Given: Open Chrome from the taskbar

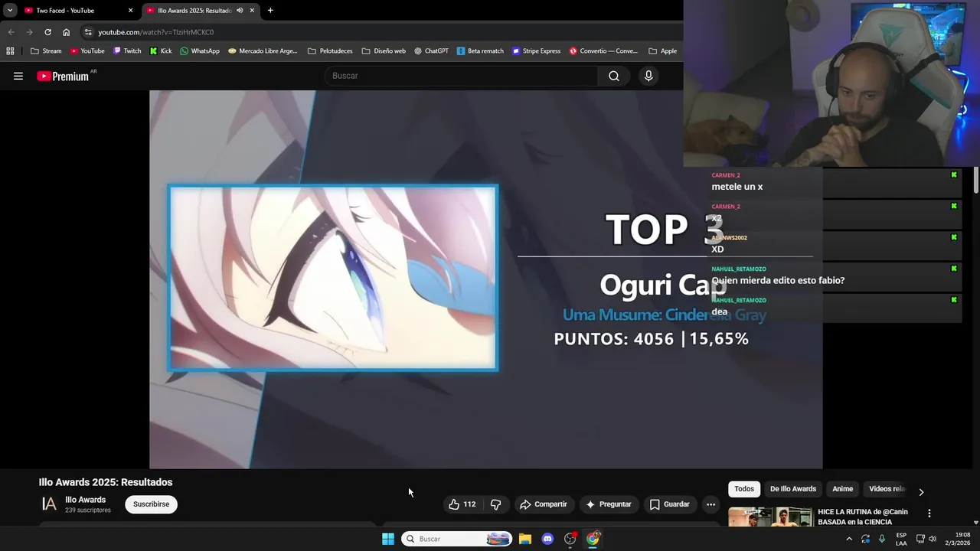Looking at the screenshot, I should pyautogui.click(x=593, y=539).
